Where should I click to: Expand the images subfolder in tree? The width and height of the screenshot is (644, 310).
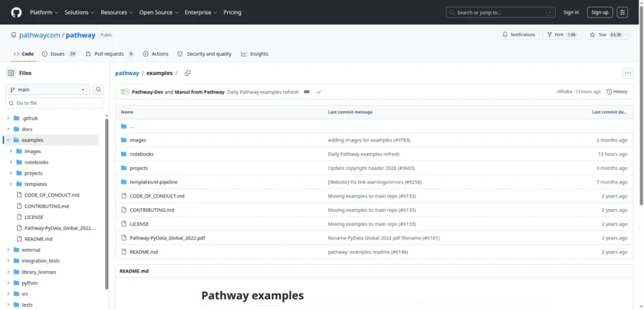pos(11,152)
